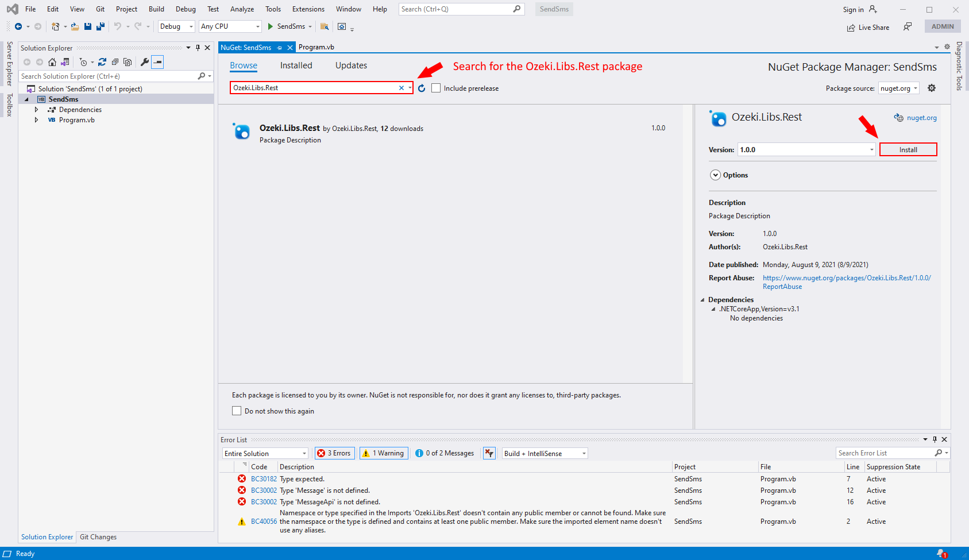The image size is (969, 560).
Task: Click the Navigate Backward toolbar arrow
Action: click(18, 26)
